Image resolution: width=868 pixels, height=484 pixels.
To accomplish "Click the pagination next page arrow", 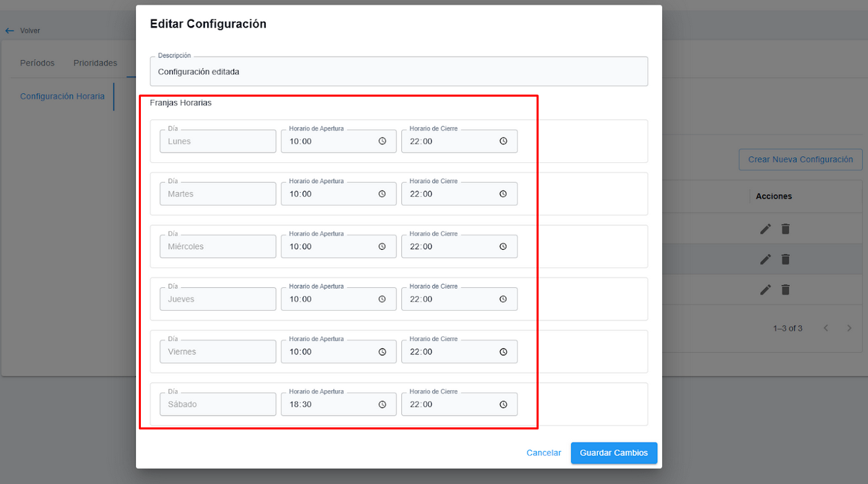I will tap(849, 328).
